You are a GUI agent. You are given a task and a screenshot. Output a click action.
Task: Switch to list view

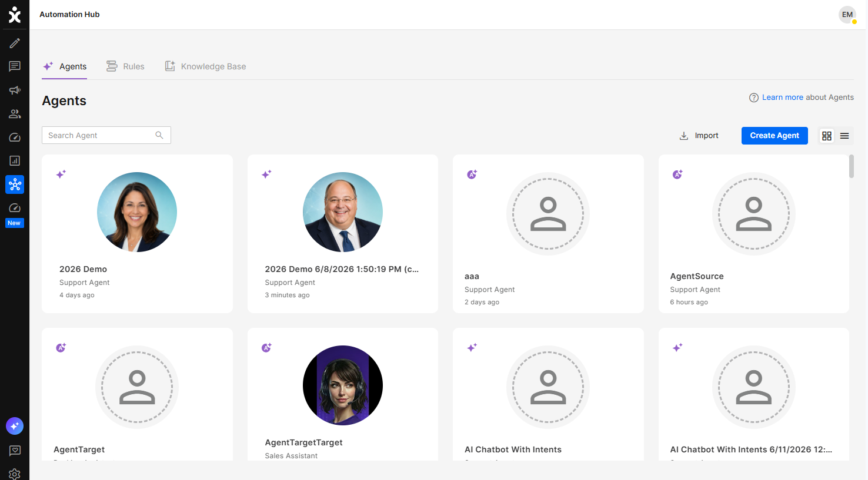pyautogui.click(x=844, y=136)
